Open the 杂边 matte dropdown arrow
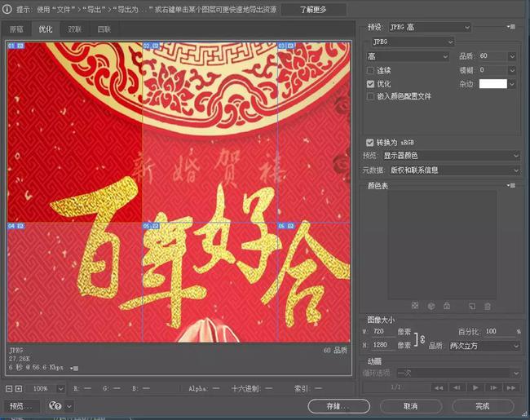Viewport: 530px width, 420px height. [512, 84]
